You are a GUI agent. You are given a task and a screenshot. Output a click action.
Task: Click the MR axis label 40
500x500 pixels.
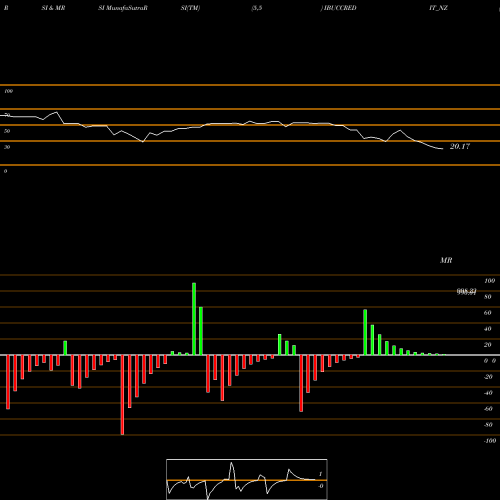tap(487, 329)
